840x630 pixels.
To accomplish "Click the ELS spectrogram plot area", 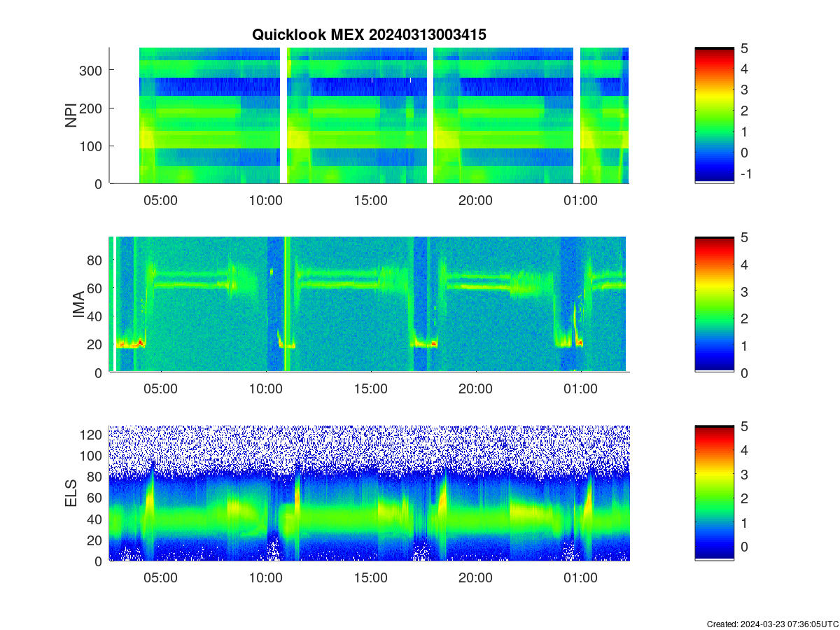I will (369, 493).
